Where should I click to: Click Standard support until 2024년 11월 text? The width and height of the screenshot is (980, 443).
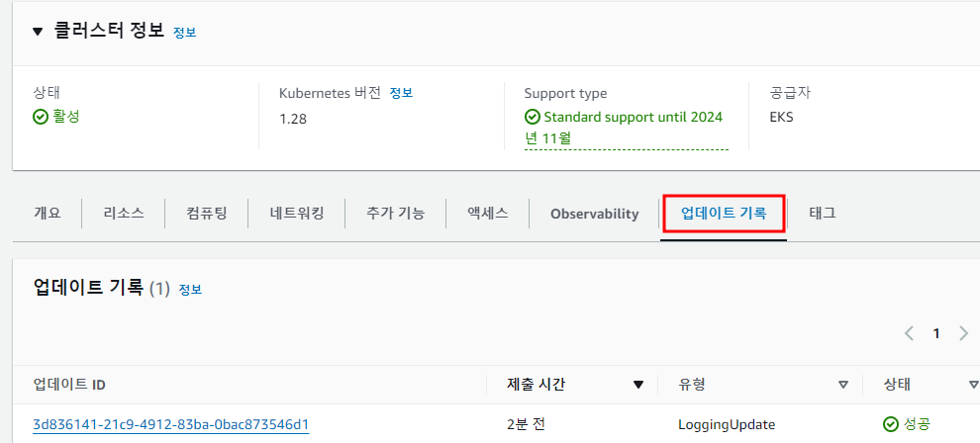(x=623, y=128)
